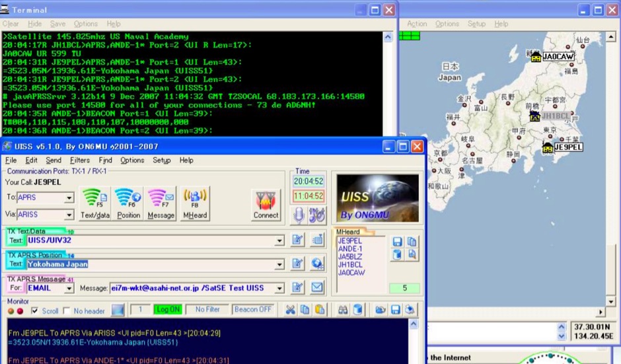Open the TX Text/Data text dropdown

pyautogui.click(x=279, y=240)
